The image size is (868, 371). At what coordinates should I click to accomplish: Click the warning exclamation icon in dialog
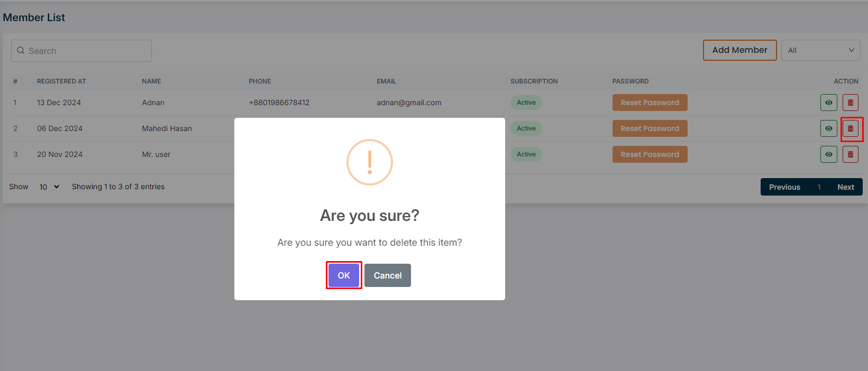pyautogui.click(x=369, y=162)
